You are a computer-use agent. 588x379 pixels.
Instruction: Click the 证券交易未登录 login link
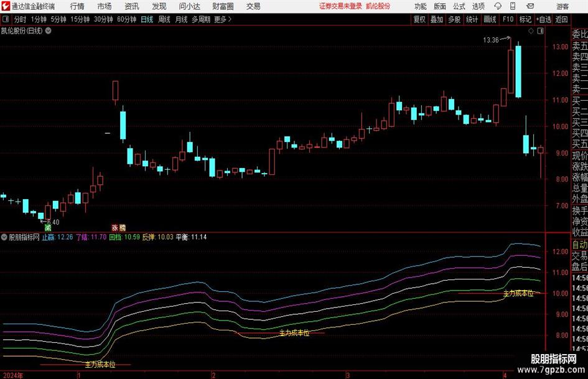click(x=340, y=6)
